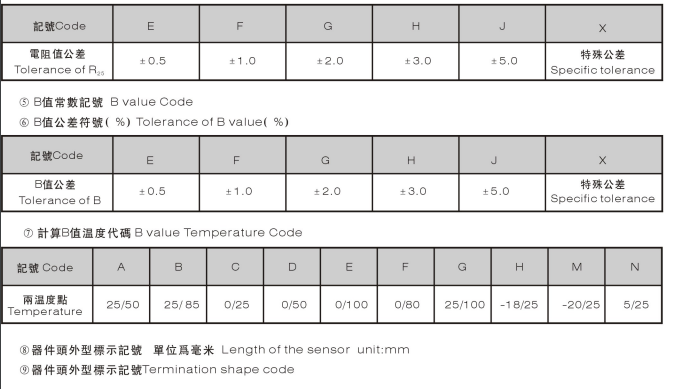This screenshot has width=681, height=389.
Task: Click the 'B value Code' heading text
Action: tap(152, 102)
